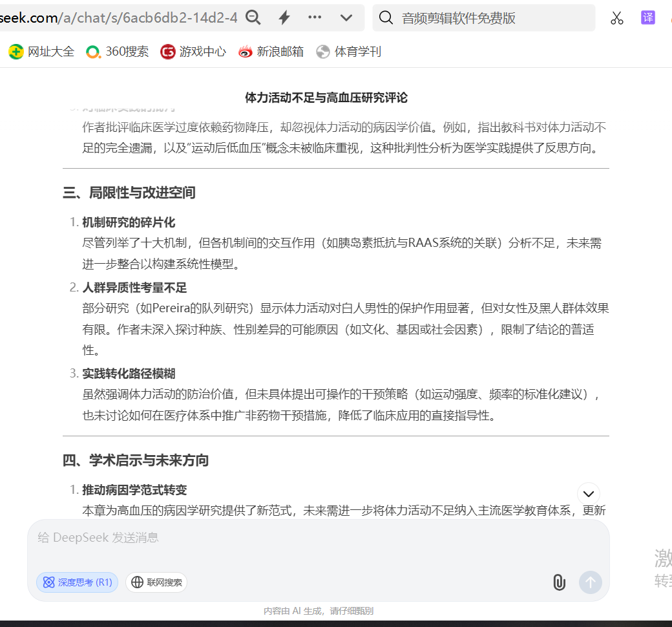Viewport: 672px width, 627px height.
Task: Expand the address bar dropdown chevron
Action: 346,17
